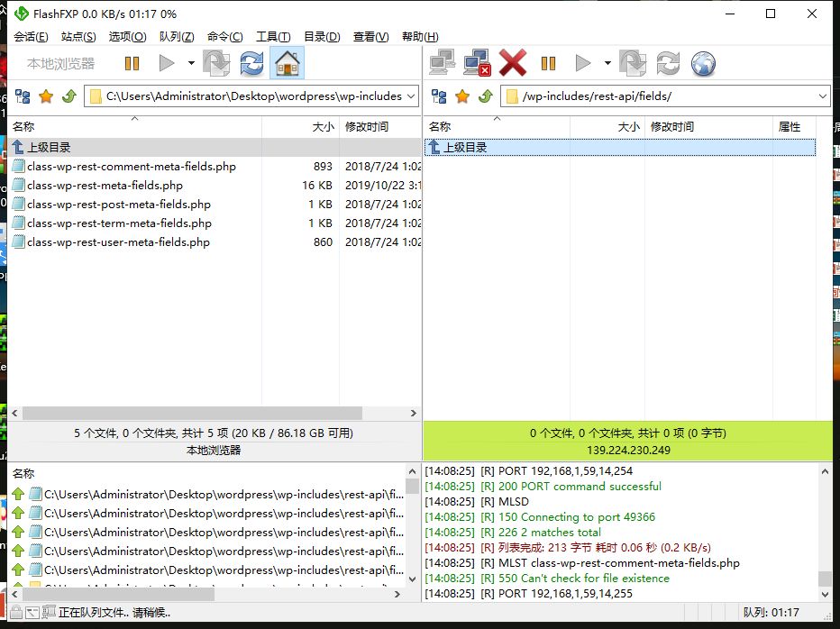Click the 队列: 01:17 status entry
This screenshot has width=840, height=629.
click(771, 613)
